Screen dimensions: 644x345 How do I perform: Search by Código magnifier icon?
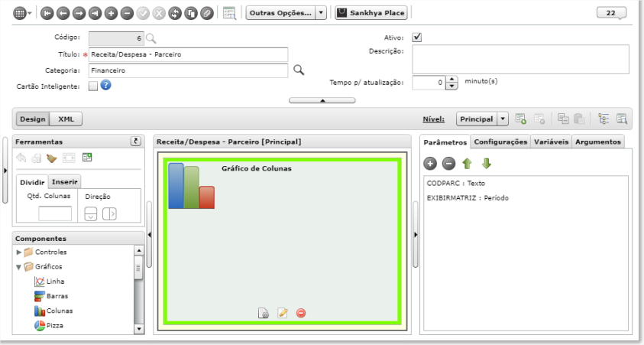151,39
